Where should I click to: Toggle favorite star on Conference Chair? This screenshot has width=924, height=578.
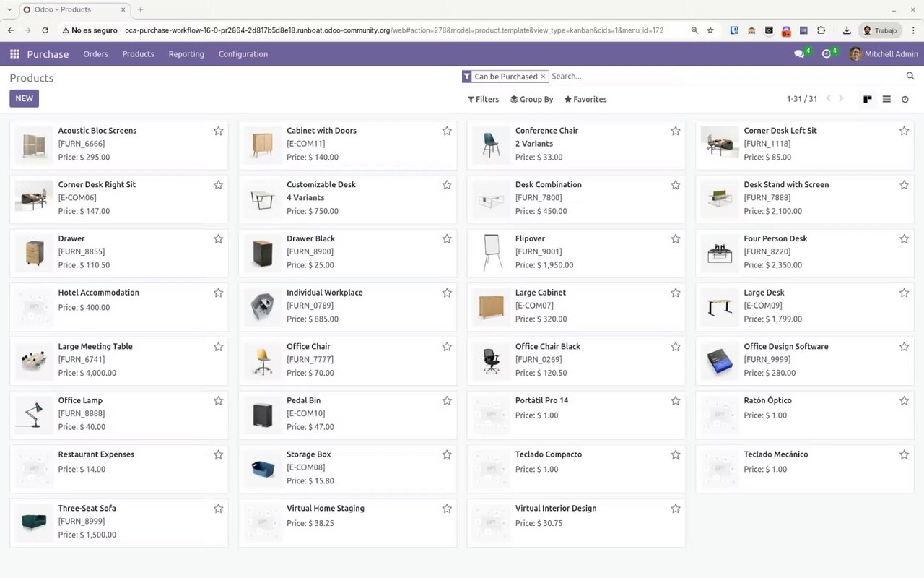pyautogui.click(x=676, y=131)
